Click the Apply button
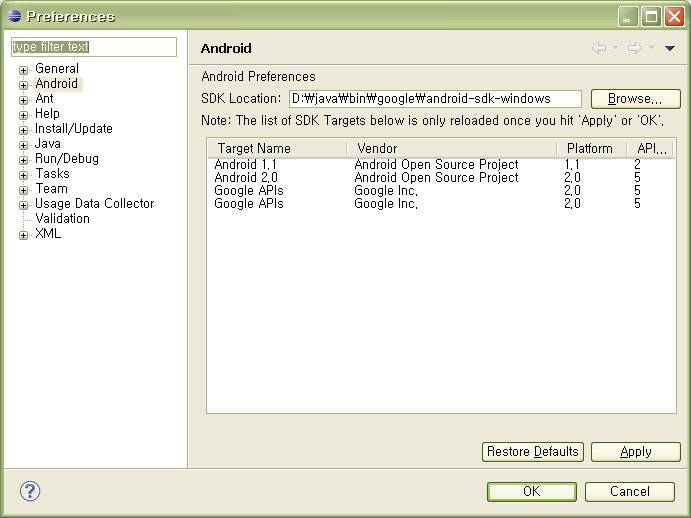691x518 pixels. (x=635, y=451)
